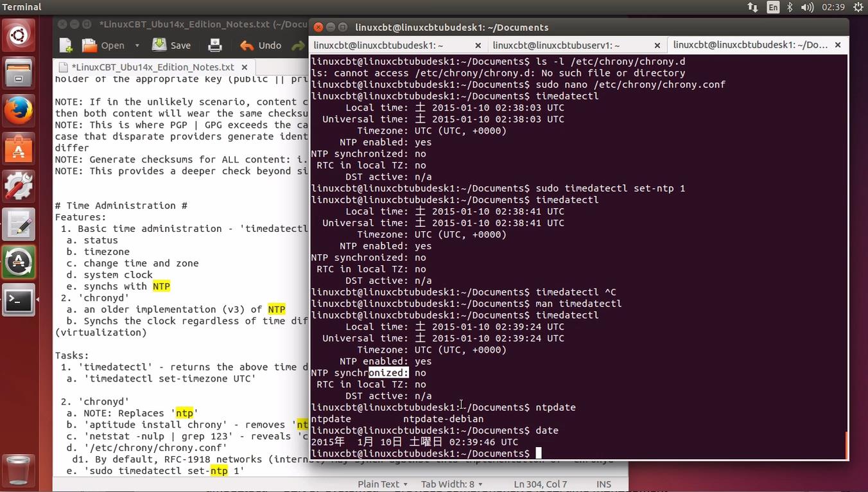Open En keyboard input indicator
The image size is (868, 492).
click(773, 7)
